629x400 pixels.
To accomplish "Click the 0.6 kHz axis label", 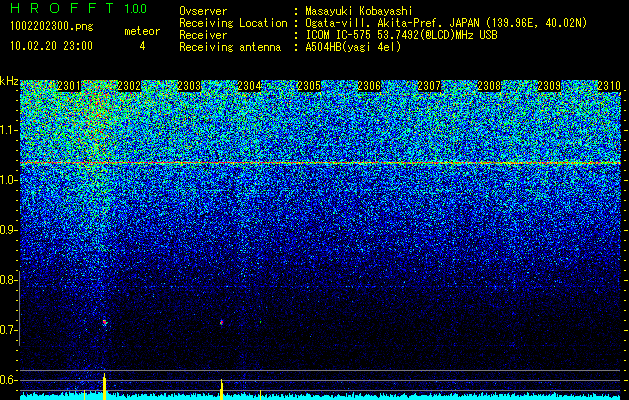I will click(8, 380).
